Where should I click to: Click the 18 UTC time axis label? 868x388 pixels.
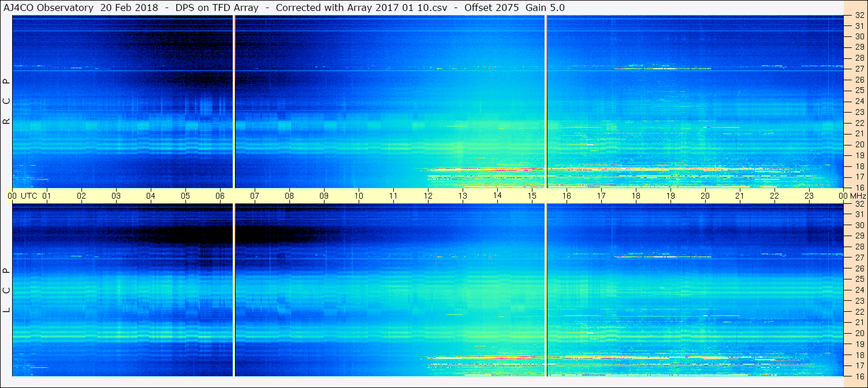pyautogui.click(x=636, y=196)
